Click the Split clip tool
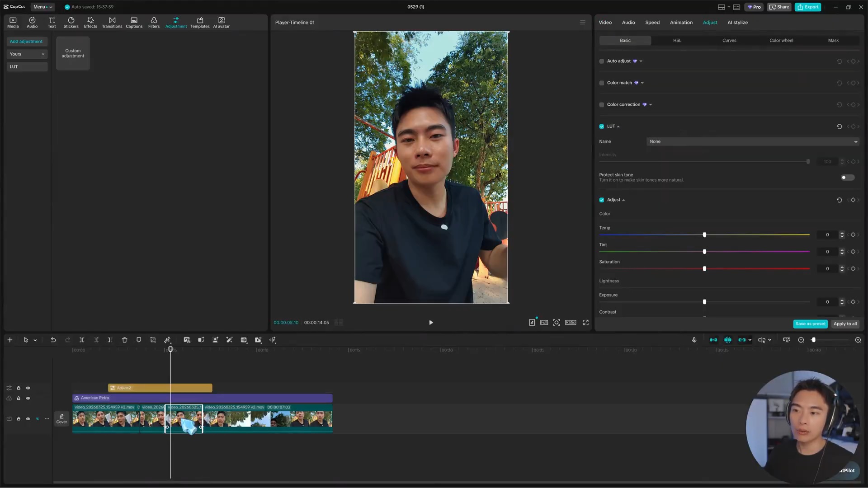 82,340
